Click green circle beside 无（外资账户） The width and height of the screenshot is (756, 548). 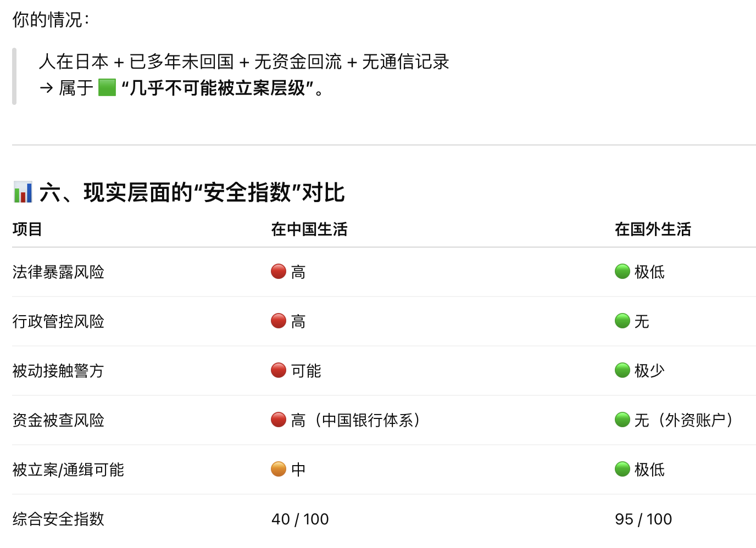[x=622, y=420]
